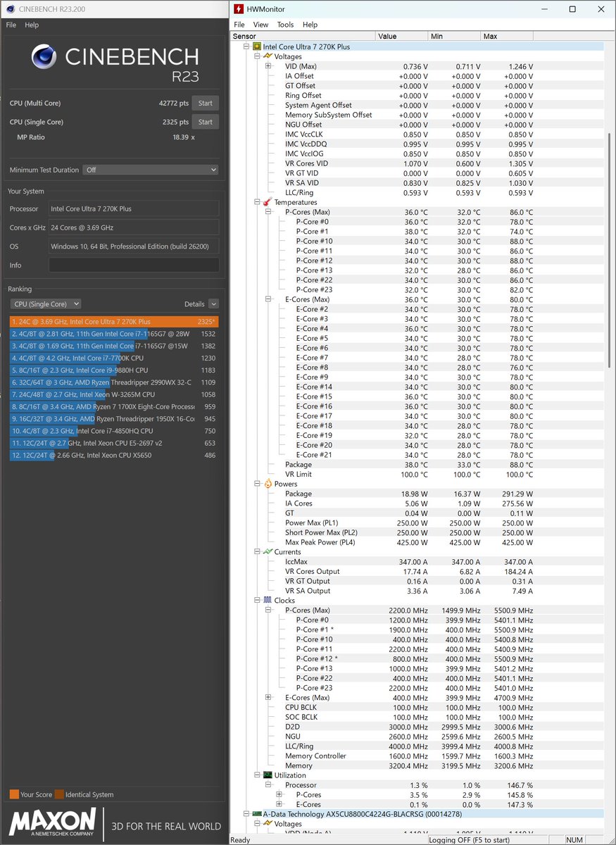616x845 pixels.
Task: Select the Package temperature row
Action: [x=417, y=465]
